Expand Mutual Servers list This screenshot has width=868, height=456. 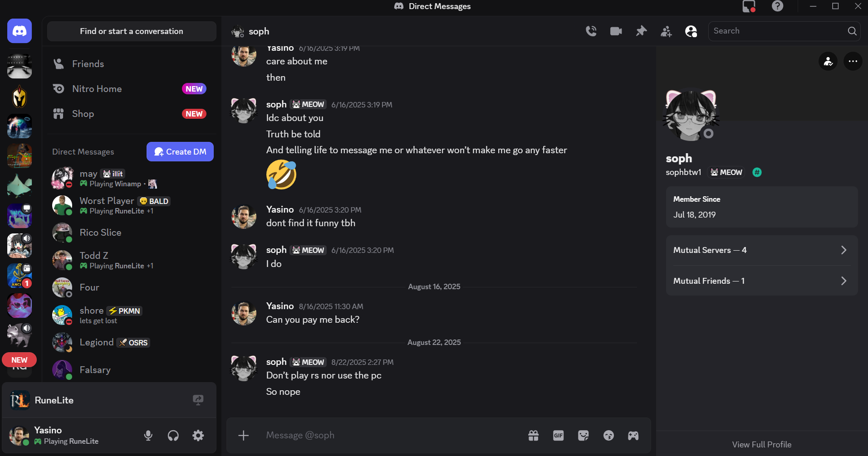[x=761, y=250]
